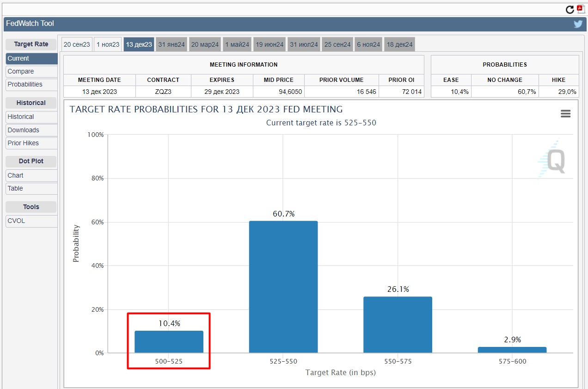Go to the 6 ноя24 tab

coord(368,44)
